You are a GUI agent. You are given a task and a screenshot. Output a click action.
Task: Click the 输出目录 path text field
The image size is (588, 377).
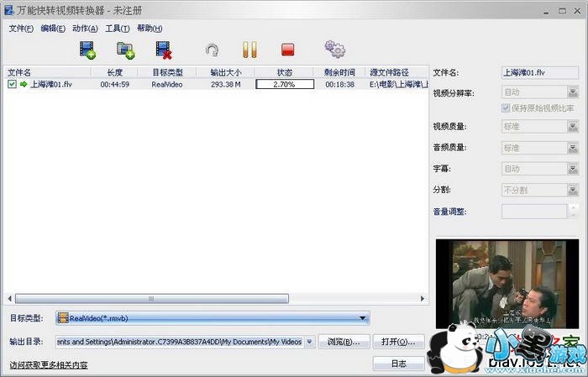pos(180,342)
